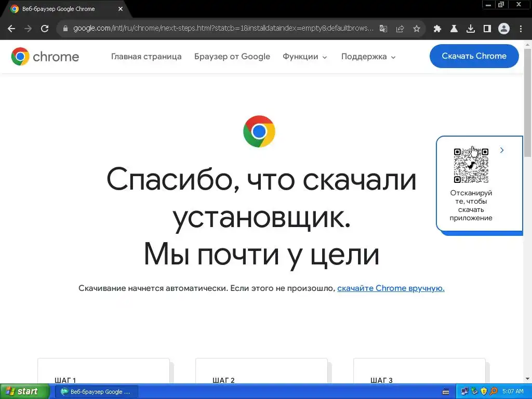This screenshot has width=532, height=399.
Task: Expand the Функции dropdown menu
Action: coord(304,57)
